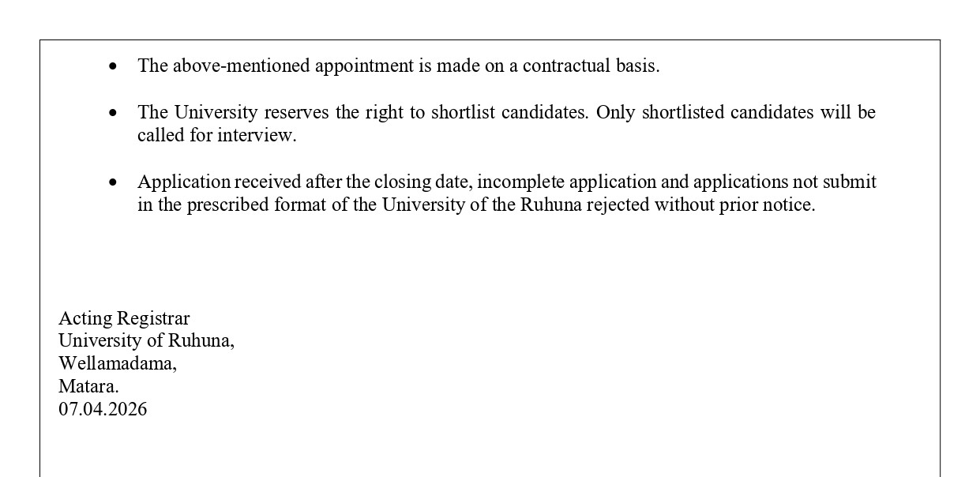The image size is (980, 477).
Task: Click the word "reserves" in second bullet
Action: tap(297, 112)
